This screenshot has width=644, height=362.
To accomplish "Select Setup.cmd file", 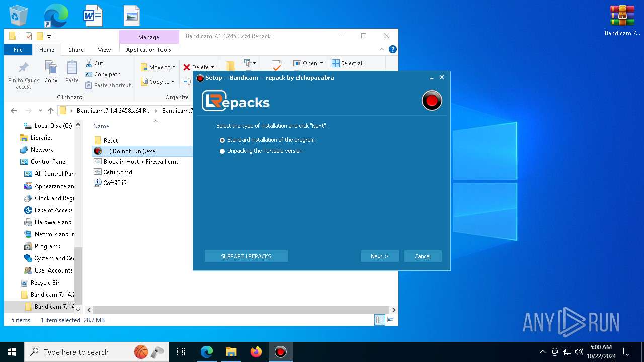I will click(113, 172).
